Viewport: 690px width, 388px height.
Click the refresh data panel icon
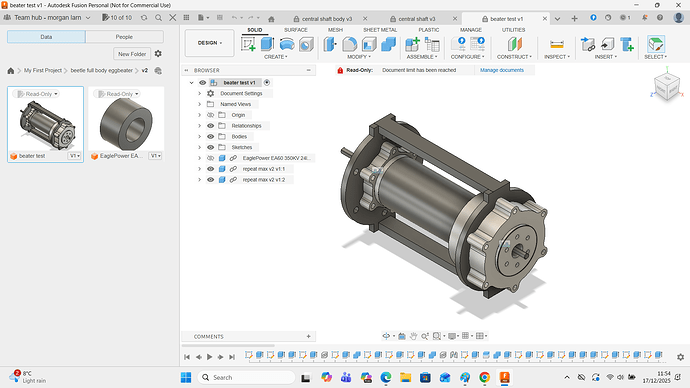click(x=144, y=18)
